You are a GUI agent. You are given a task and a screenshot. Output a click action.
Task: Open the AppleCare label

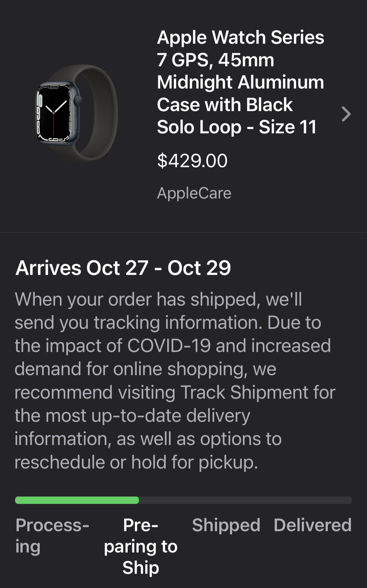point(194,193)
